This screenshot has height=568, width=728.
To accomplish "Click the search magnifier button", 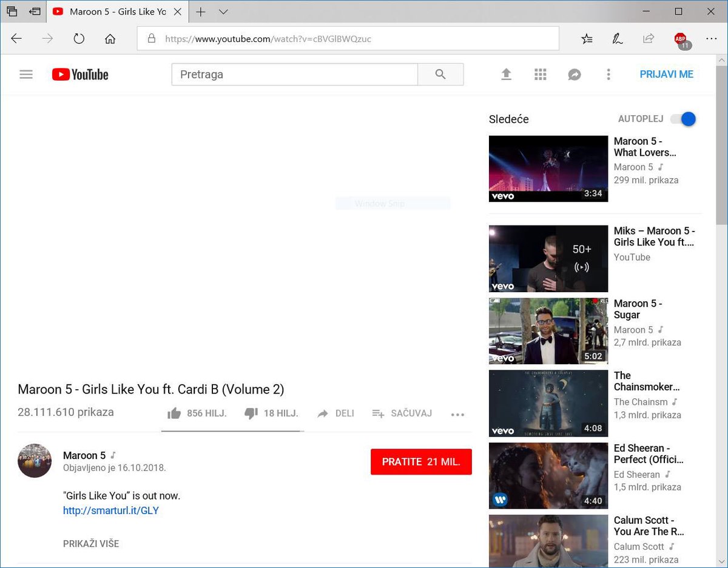I will click(440, 75).
